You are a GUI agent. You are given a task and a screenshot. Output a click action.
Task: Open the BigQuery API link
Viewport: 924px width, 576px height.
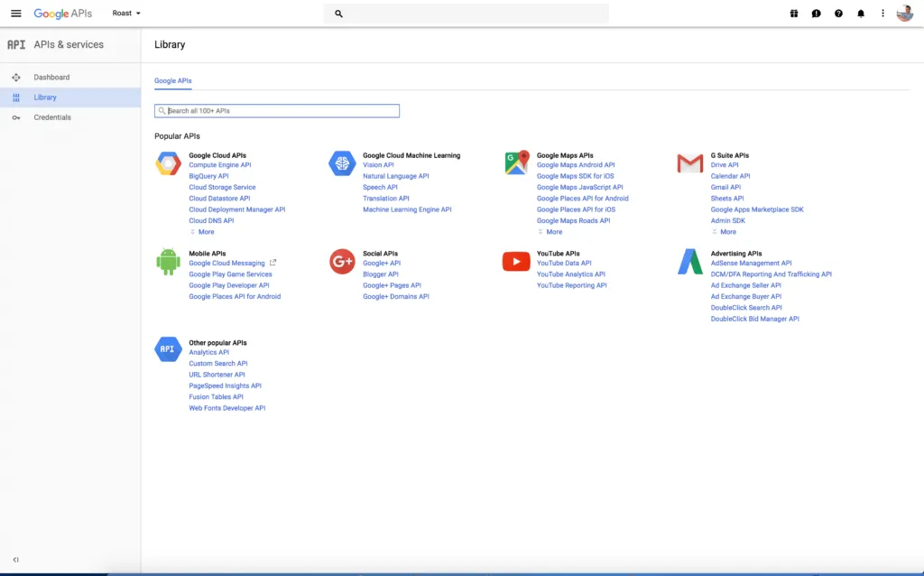[208, 176]
